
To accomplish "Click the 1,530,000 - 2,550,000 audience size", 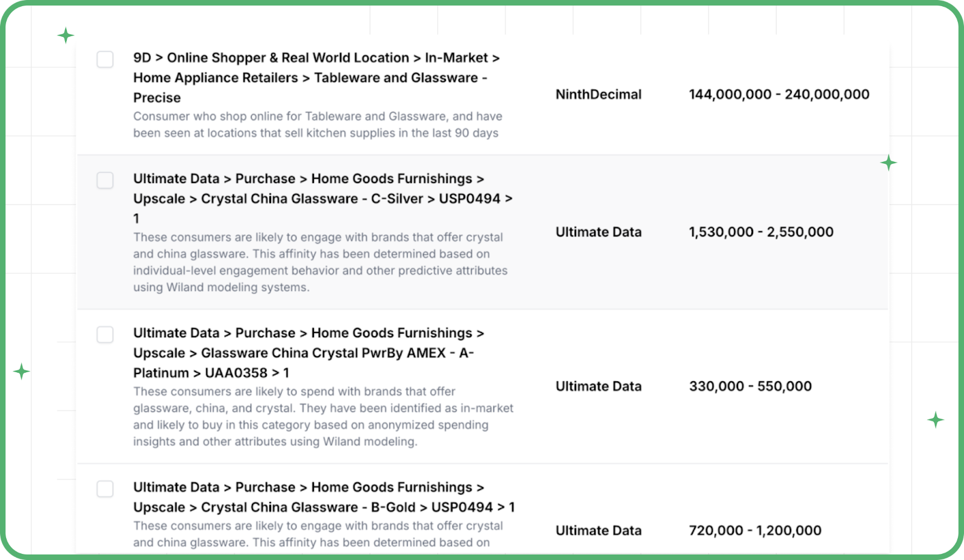I will point(761,232).
